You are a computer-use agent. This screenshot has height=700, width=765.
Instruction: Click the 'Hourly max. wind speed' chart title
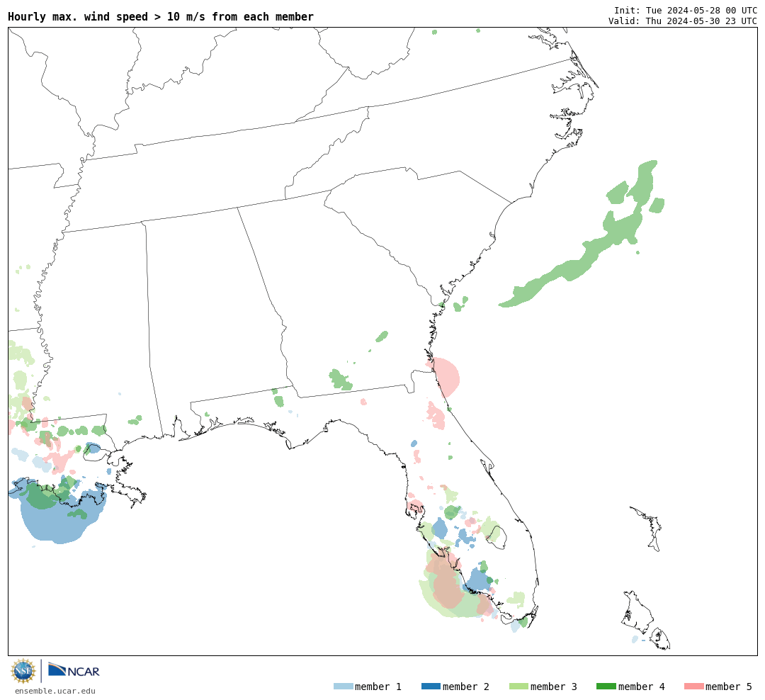pos(161,16)
